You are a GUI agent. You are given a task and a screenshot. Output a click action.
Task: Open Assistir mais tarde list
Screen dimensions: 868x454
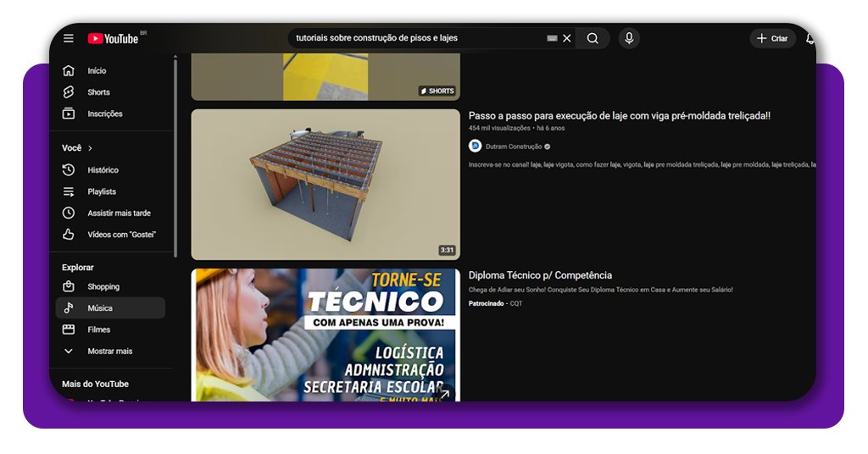tap(119, 213)
